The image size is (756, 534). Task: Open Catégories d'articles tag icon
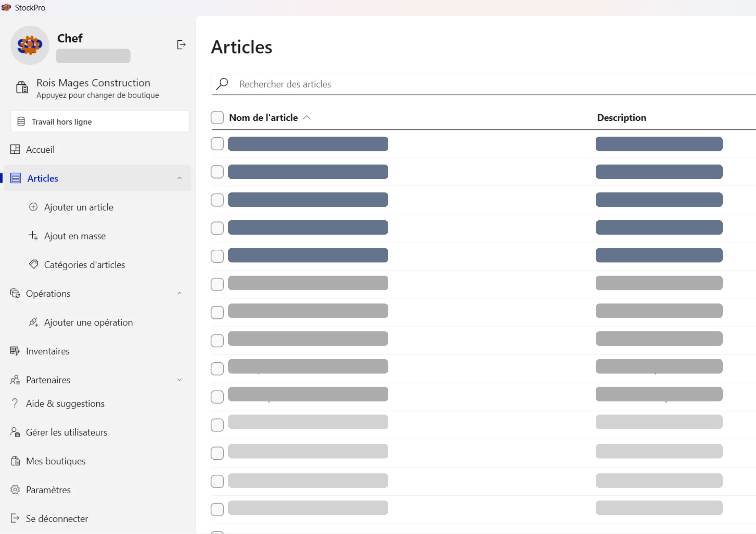33,264
